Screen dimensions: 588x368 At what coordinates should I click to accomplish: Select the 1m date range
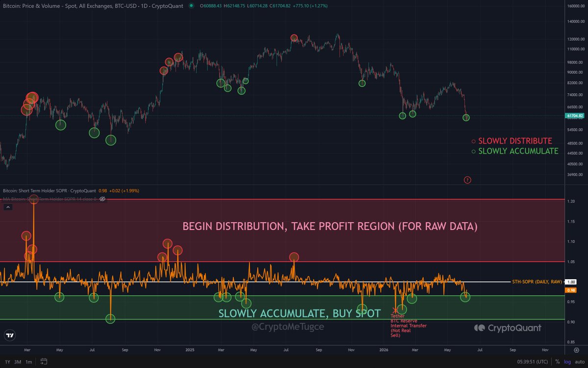pyautogui.click(x=29, y=362)
